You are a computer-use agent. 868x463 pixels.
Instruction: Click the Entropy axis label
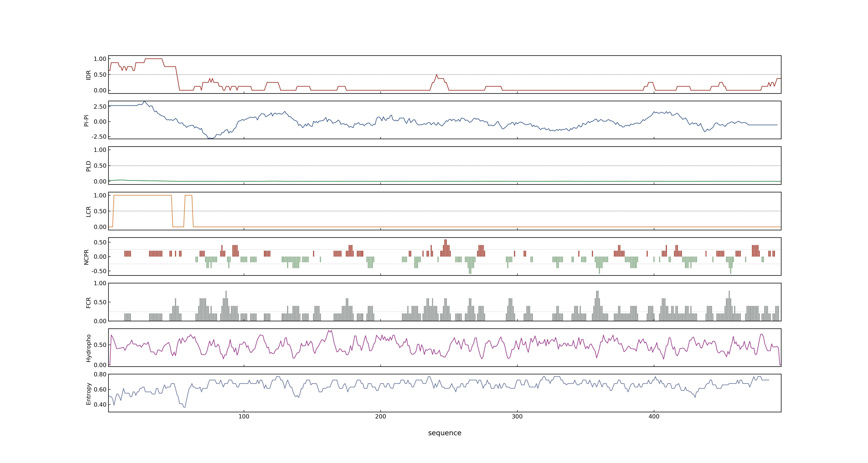click(x=88, y=394)
